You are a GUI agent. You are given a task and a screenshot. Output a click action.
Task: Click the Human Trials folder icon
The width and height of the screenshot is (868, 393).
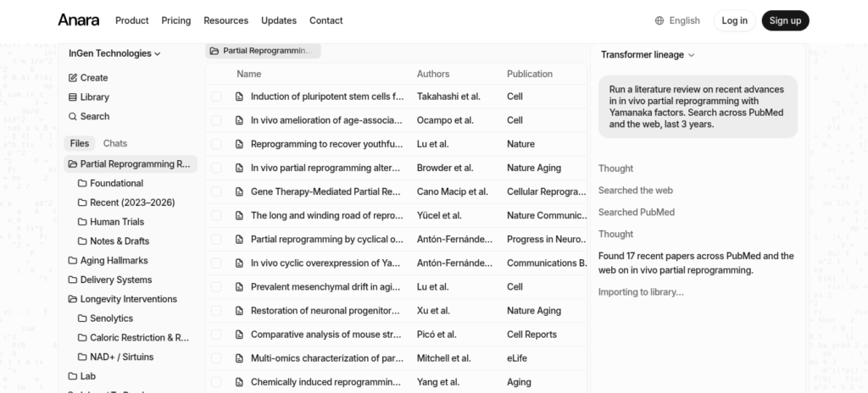(x=82, y=222)
